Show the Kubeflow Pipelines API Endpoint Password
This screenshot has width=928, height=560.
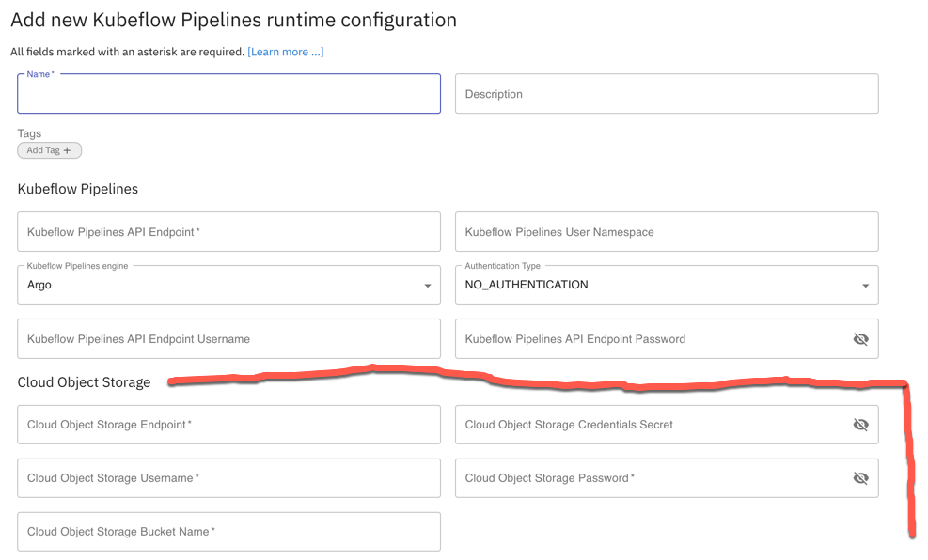pyautogui.click(x=860, y=339)
